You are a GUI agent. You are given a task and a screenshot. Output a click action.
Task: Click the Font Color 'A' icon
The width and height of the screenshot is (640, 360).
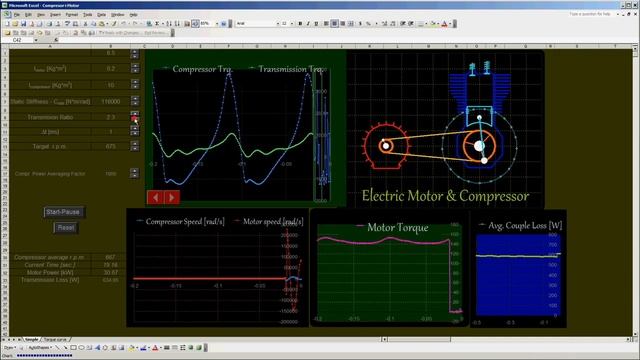point(444,24)
